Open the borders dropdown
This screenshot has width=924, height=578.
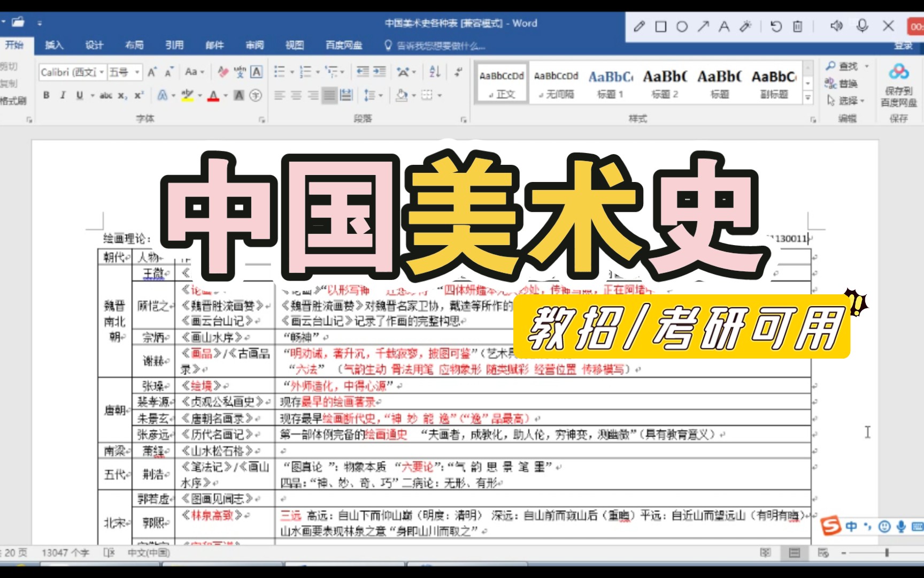click(440, 96)
